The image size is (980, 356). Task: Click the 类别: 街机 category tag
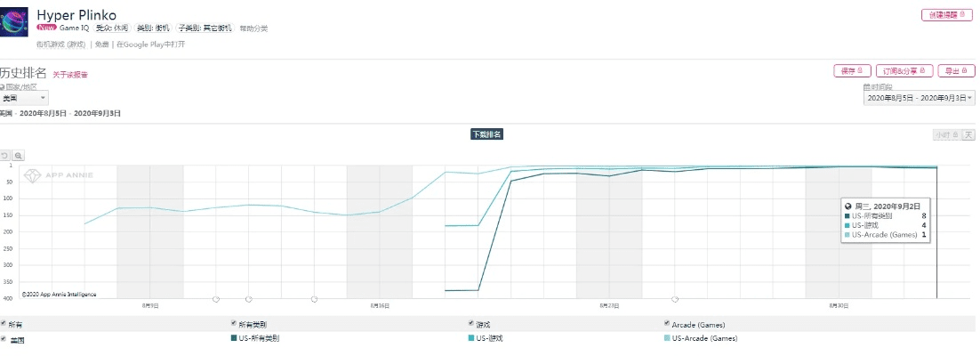click(155, 28)
